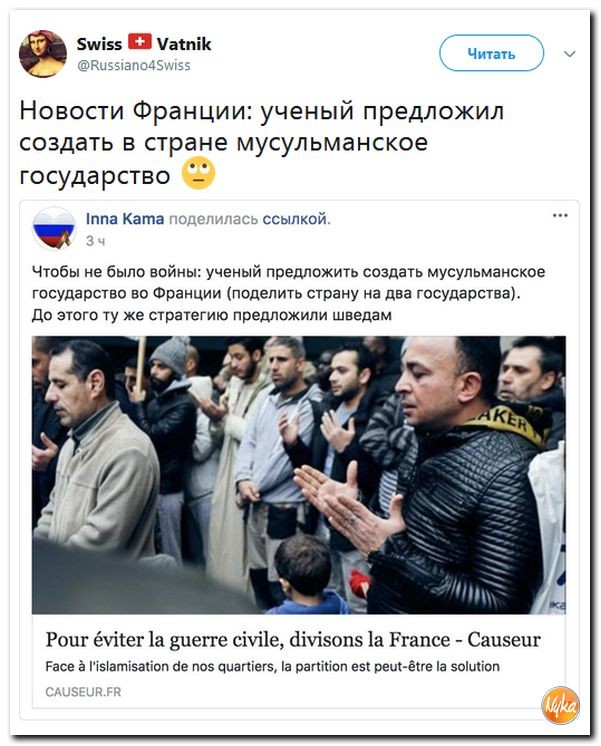Image resolution: width=601 pixels, height=746 pixels.
Task: Open the Swiss Vatnik display name
Action: (144, 44)
